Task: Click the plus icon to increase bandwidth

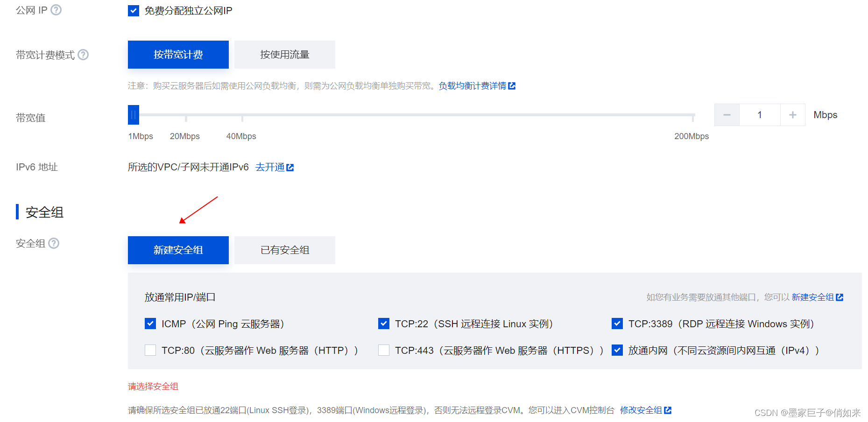Action: [792, 114]
